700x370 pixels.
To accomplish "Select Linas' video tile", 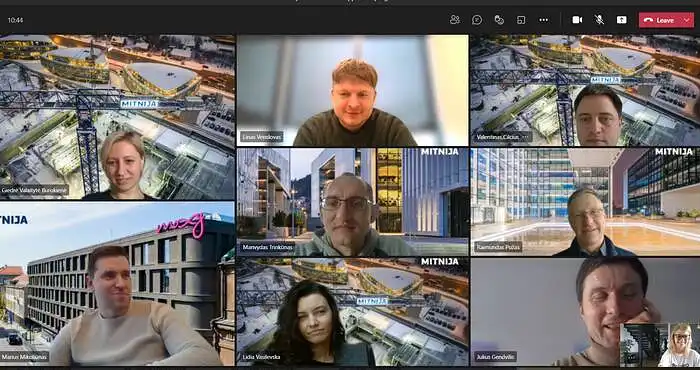I will coord(353,91).
